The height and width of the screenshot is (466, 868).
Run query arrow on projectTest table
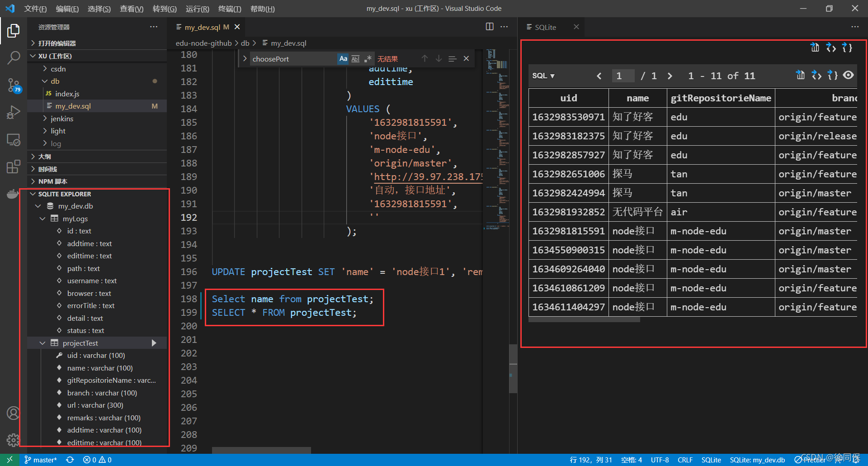tap(154, 343)
